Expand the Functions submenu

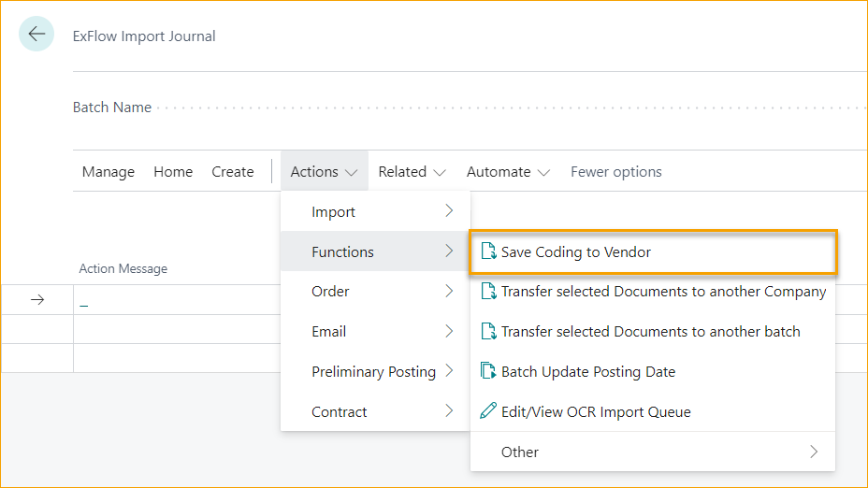click(x=376, y=251)
